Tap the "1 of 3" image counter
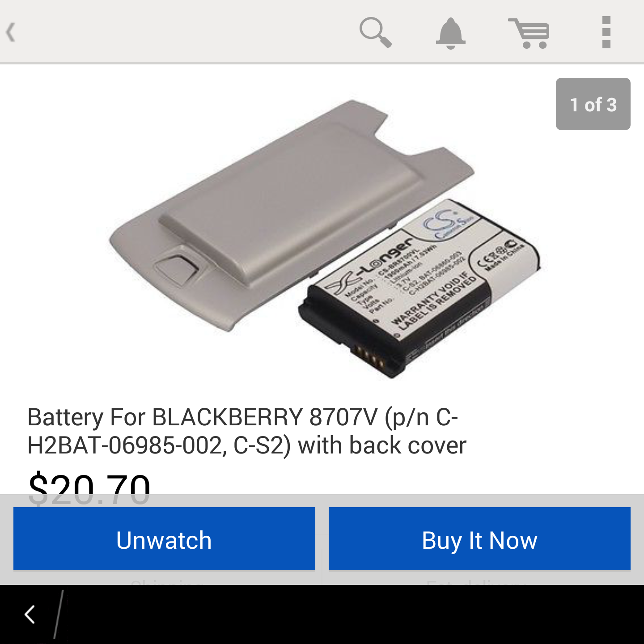Screen dimensions: 644x644 593,104
